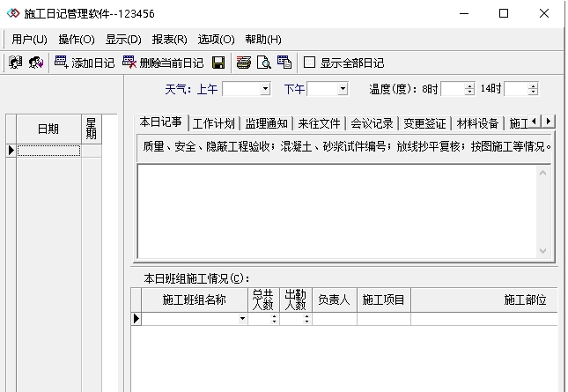Open the 用户(U) menu
568x392 pixels.
(x=29, y=39)
